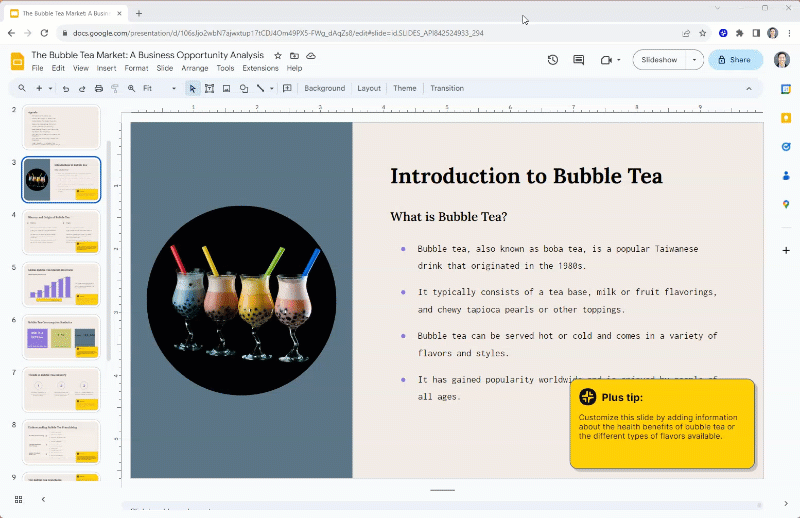The image size is (800, 518).
Task: Click Background button in toolbar
Action: [x=324, y=88]
